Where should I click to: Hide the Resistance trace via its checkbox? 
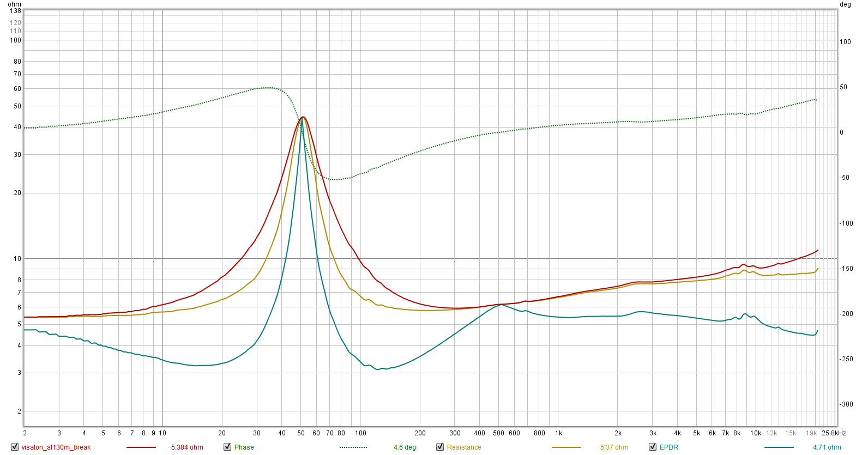pyautogui.click(x=440, y=447)
